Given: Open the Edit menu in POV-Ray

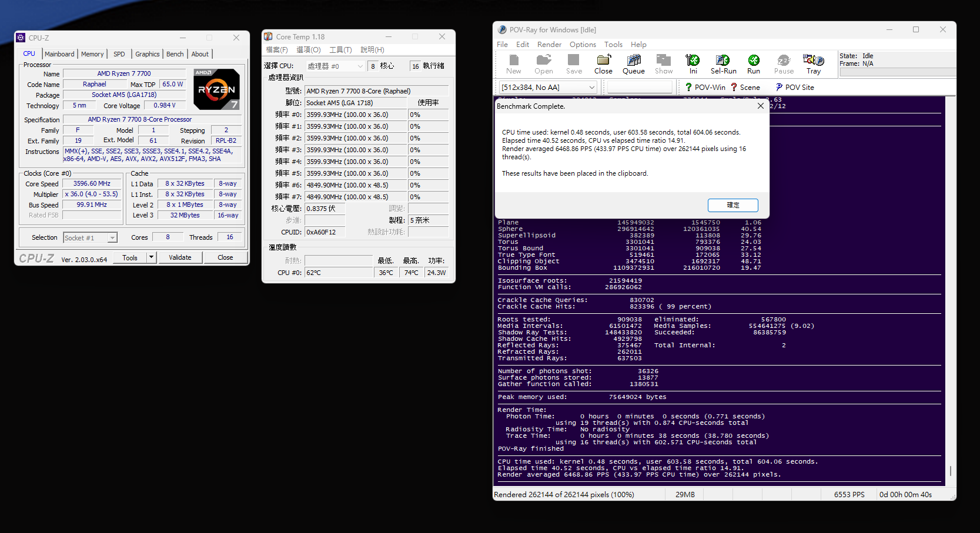Looking at the screenshot, I should [x=523, y=44].
